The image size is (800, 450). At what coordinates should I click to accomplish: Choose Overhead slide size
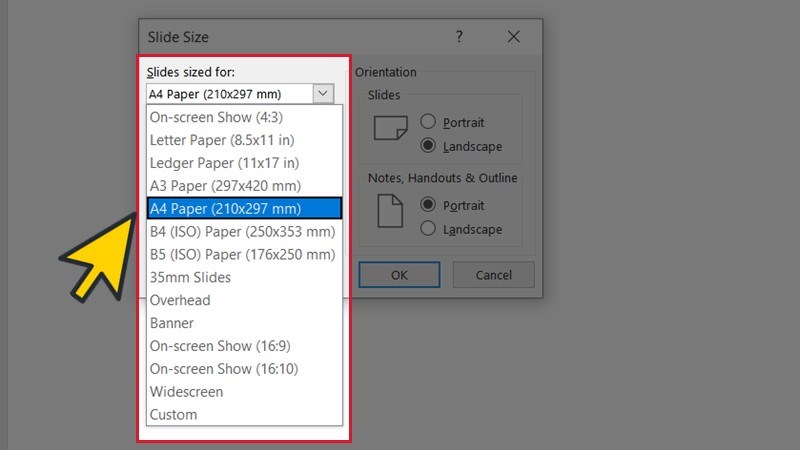244,300
